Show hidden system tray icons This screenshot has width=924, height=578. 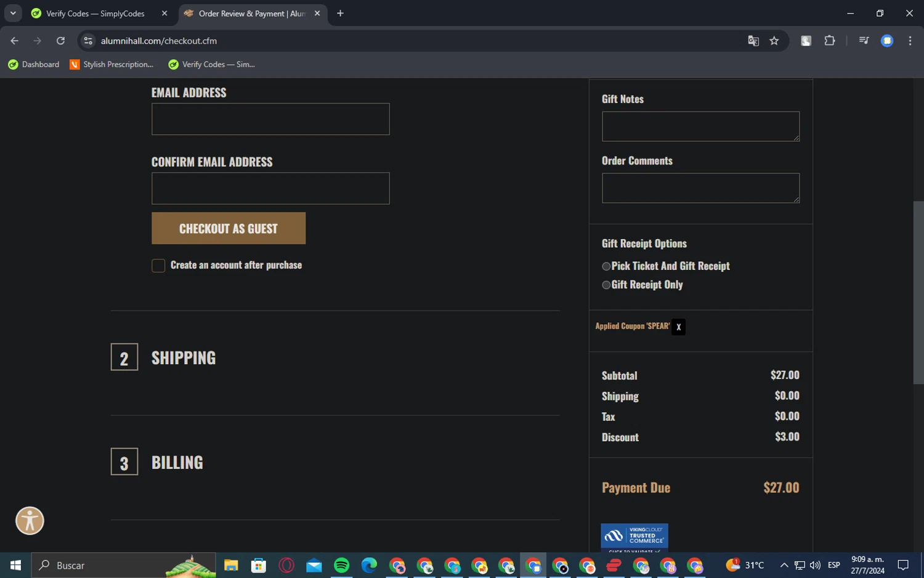click(x=784, y=565)
